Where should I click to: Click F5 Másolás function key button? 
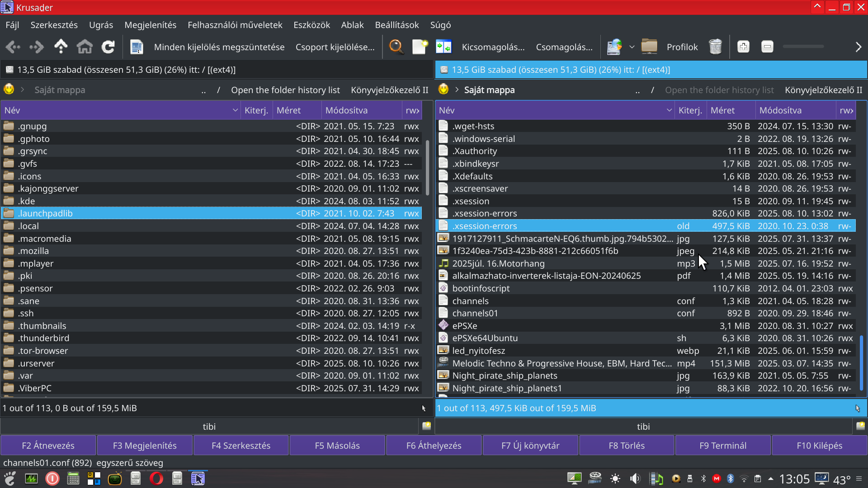coord(337,446)
